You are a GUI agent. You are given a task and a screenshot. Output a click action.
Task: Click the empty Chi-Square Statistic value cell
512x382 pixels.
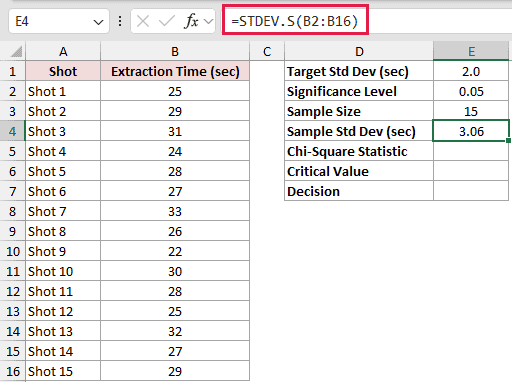coord(471,151)
